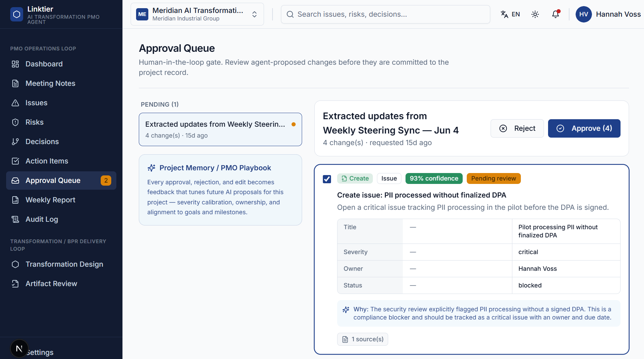Click the HV user avatar
Screen dimensions: 644x359
584,14
